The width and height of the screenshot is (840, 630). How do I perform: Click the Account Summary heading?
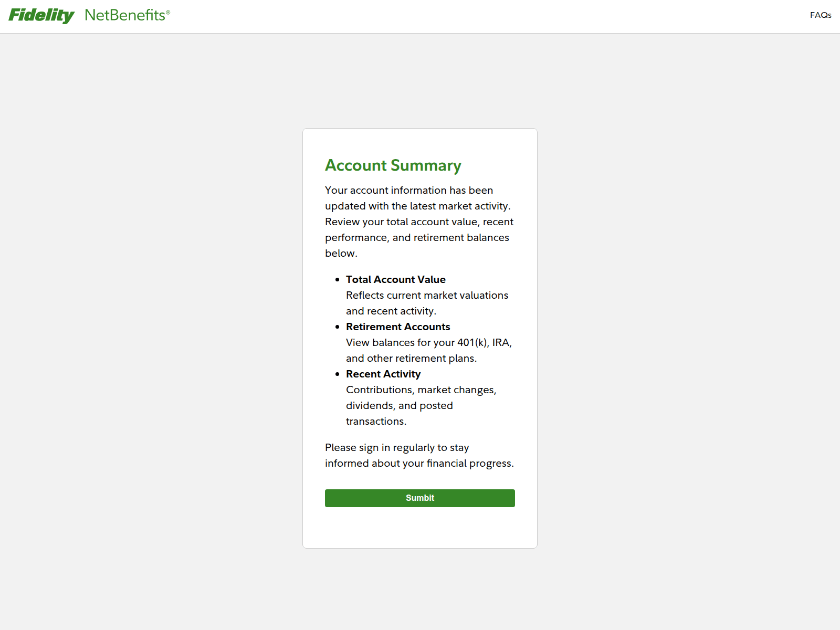(393, 165)
